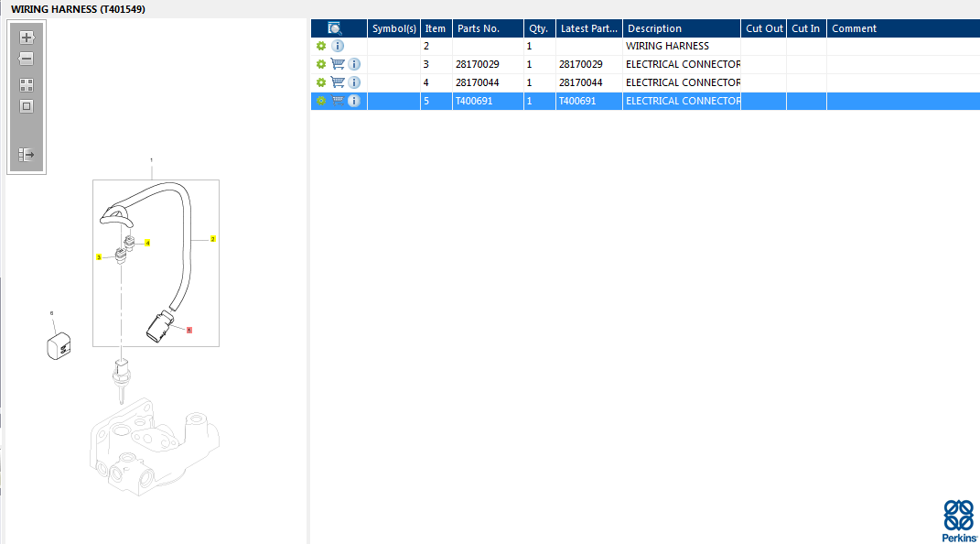The image size is (980, 544).
Task: Click ELECTRICAL CONNECTOR description in item 5 row
Action: 682,101
